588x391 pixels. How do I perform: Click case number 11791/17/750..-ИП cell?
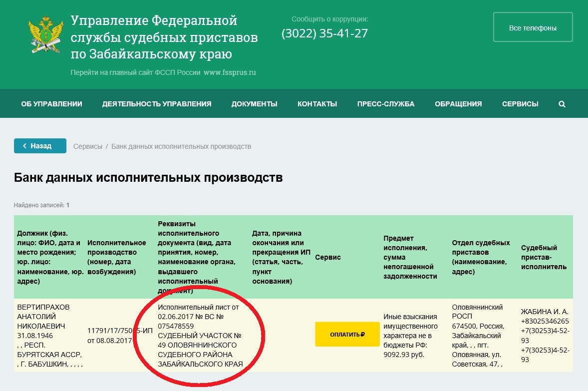[x=120, y=336]
